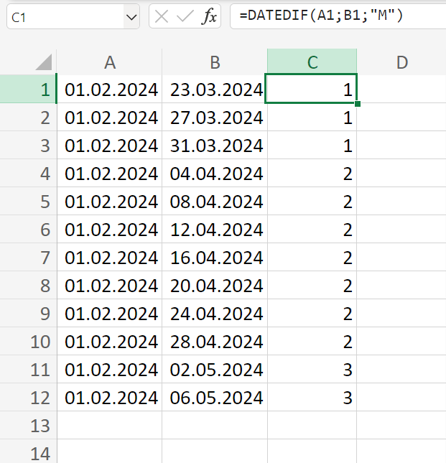Click cell A12 in row 12
This screenshot has height=463, width=446.
click(110, 397)
